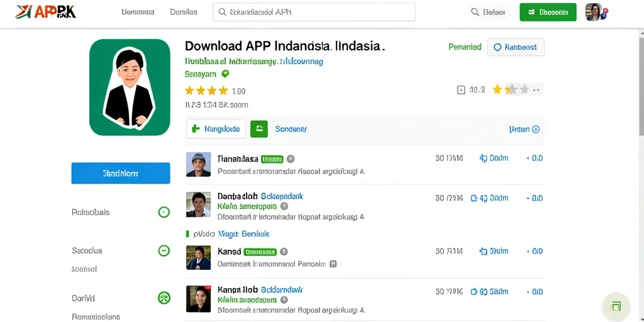Open the Kansd user avatar thumbnail
The width and height of the screenshot is (644, 322).
point(198,257)
